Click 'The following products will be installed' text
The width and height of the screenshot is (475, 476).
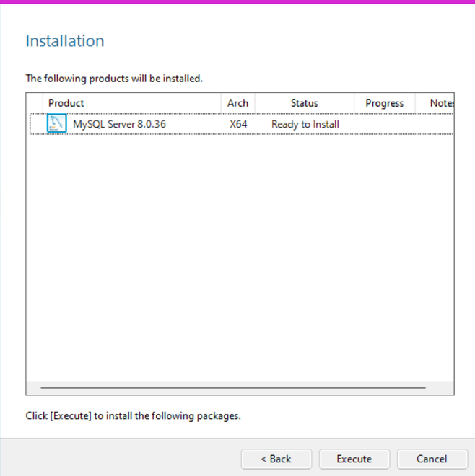pos(114,79)
